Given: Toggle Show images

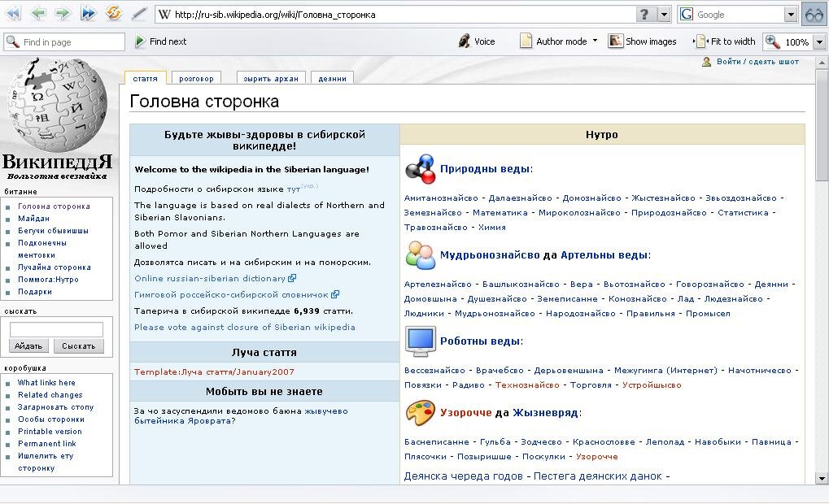Looking at the screenshot, I should 643,41.
